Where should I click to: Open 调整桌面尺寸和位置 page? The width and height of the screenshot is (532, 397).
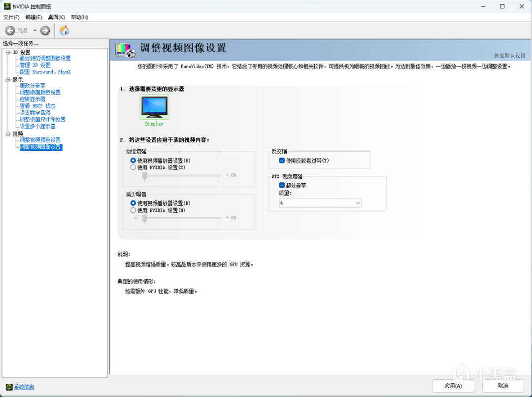click(x=43, y=119)
